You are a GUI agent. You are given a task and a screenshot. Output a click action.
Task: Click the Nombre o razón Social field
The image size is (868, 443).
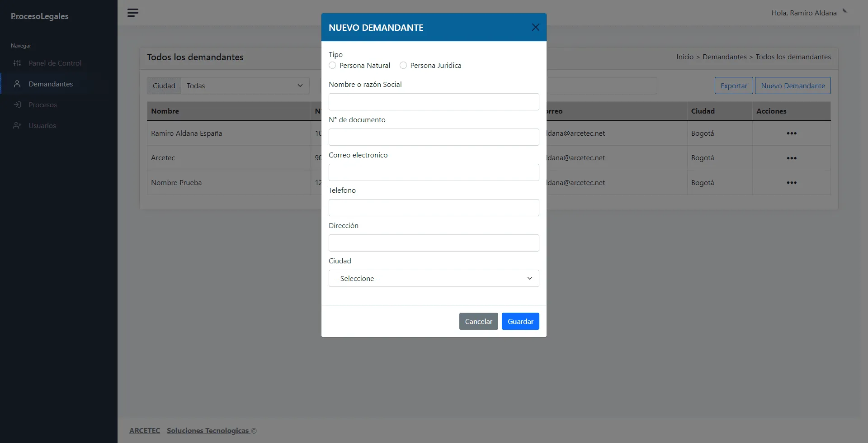click(x=434, y=102)
